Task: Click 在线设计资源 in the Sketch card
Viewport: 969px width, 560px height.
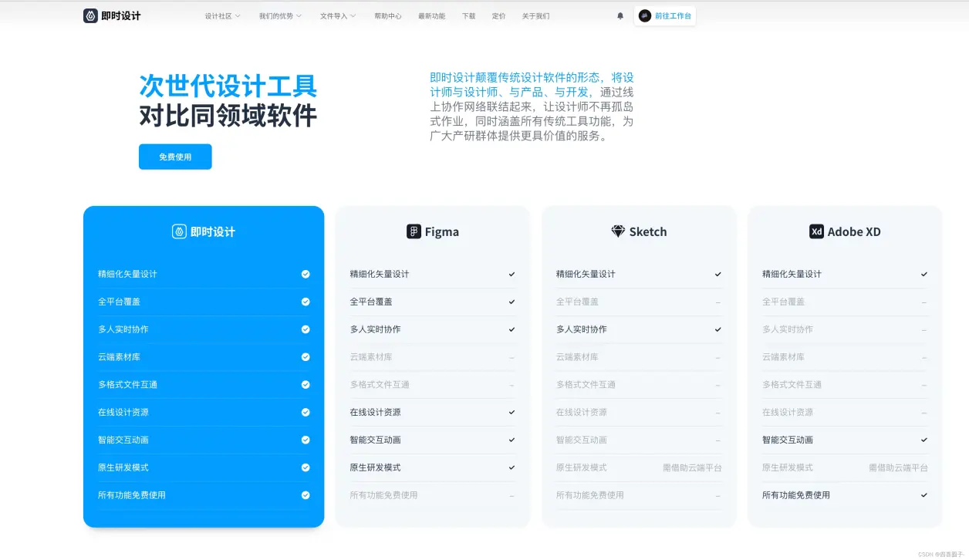Action: (582, 412)
